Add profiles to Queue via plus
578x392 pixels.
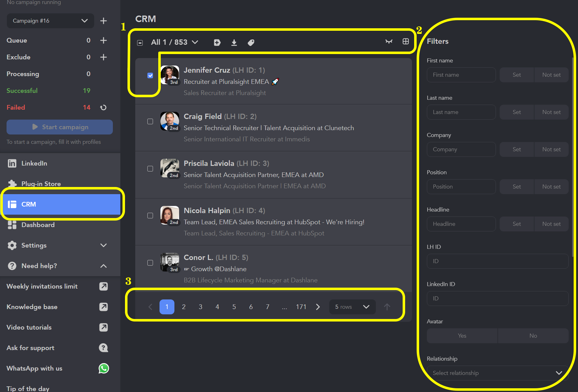104,40
